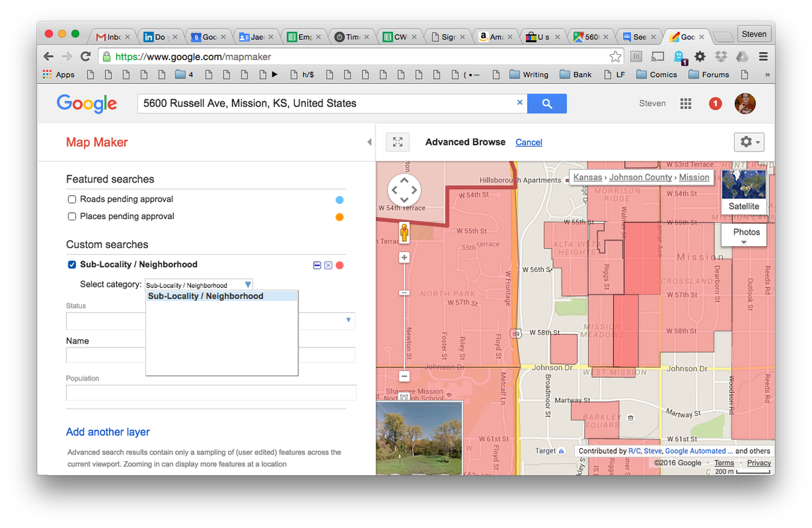Click the Dropbox extension icon

coord(721,57)
